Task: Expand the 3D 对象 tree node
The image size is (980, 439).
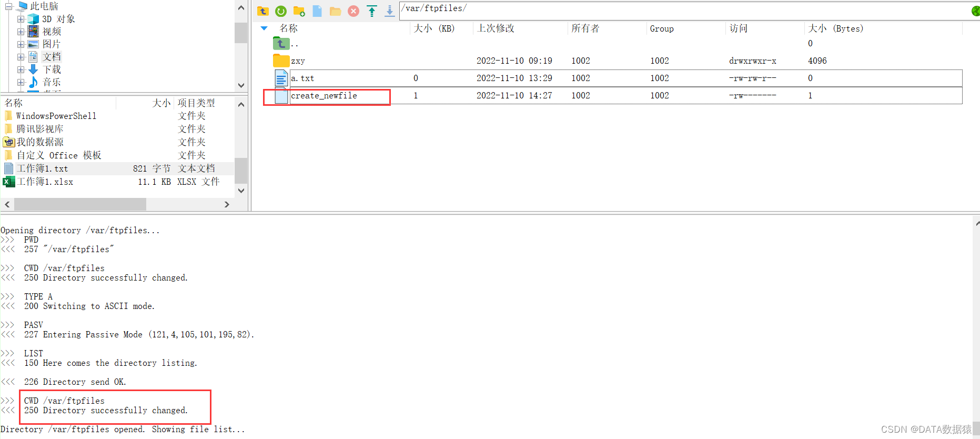Action: pos(21,19)
